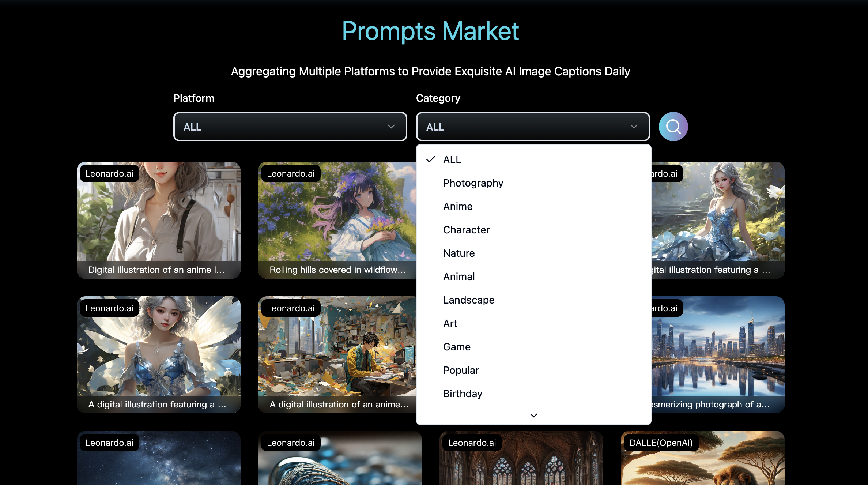Choose Photography from the category list
The width and height of the screenshot is (868, 485).
(x=534, y=183)
